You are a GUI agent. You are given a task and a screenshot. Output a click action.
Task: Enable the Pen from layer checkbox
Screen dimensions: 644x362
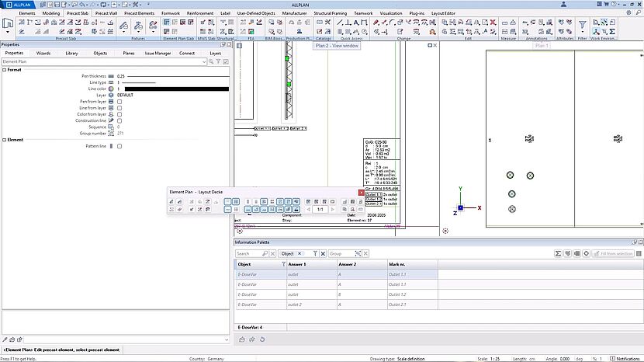(x=119, y=101)
